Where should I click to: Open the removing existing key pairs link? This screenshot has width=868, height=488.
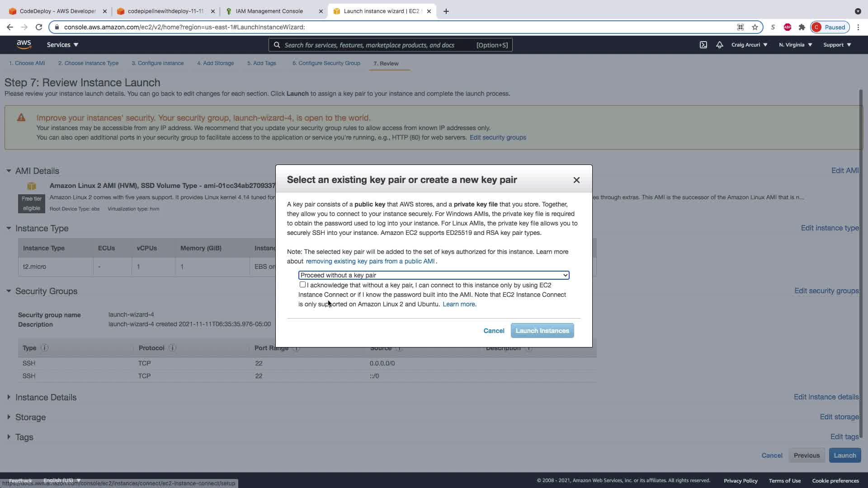pos(370,261)
